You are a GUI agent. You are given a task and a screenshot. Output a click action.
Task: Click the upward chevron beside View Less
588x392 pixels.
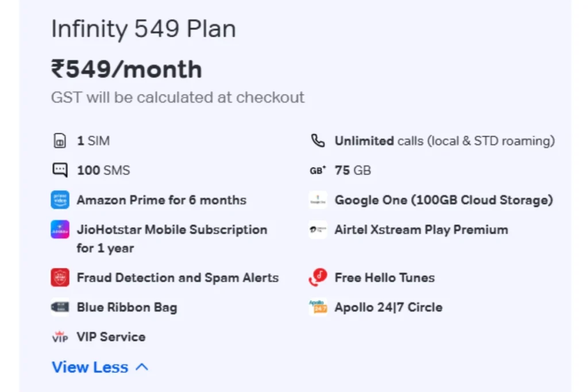coord(142,367)
